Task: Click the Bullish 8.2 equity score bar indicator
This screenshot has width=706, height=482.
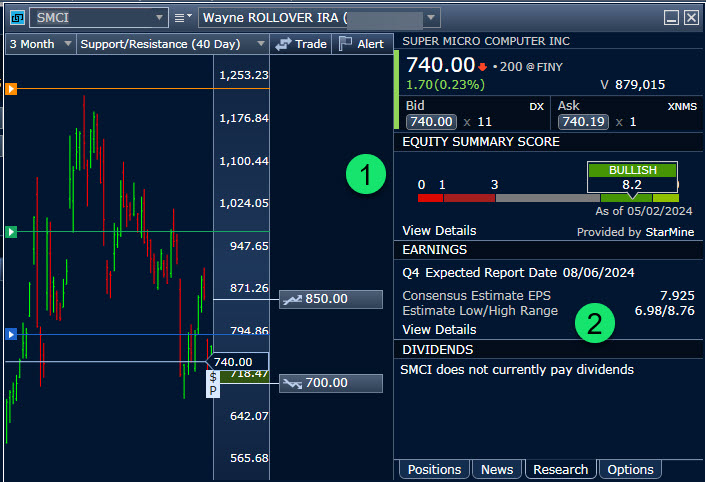Action: pos(632,178)
